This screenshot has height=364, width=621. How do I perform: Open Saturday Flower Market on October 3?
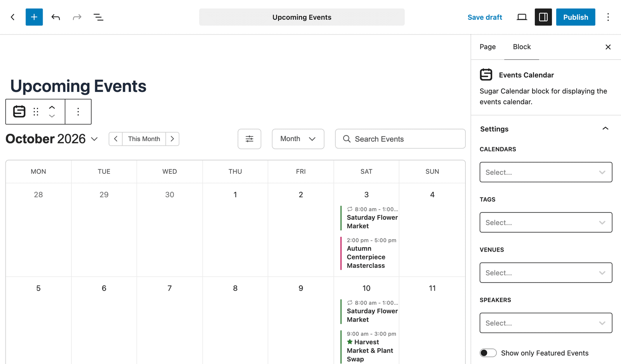point(372,222)
